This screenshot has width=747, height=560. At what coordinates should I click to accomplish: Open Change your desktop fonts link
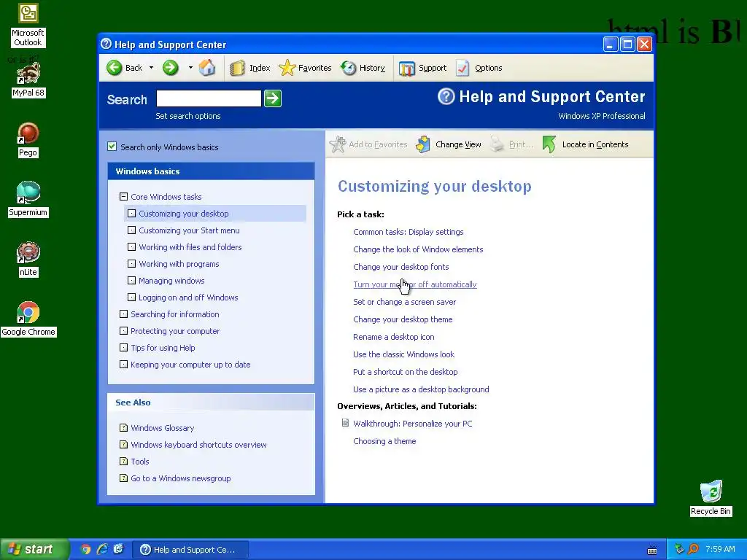point(400,267)
